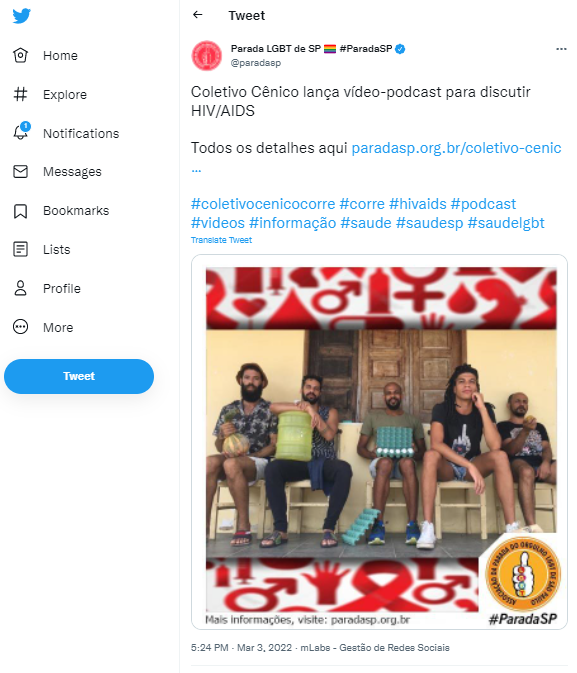The image size is (577, 673).
Task: Open the tweet's three-dot options menu
Action: 561,49
